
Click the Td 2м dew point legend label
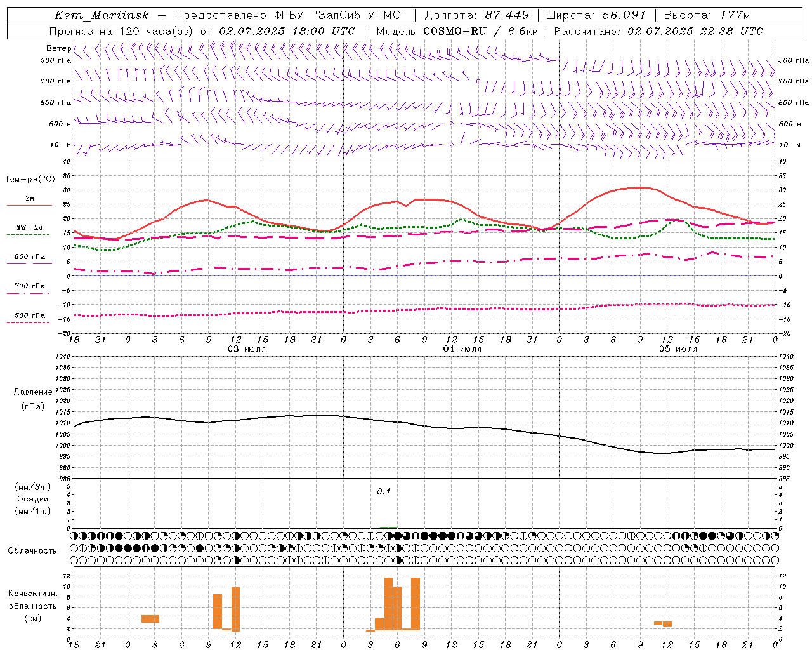point(30,227)
